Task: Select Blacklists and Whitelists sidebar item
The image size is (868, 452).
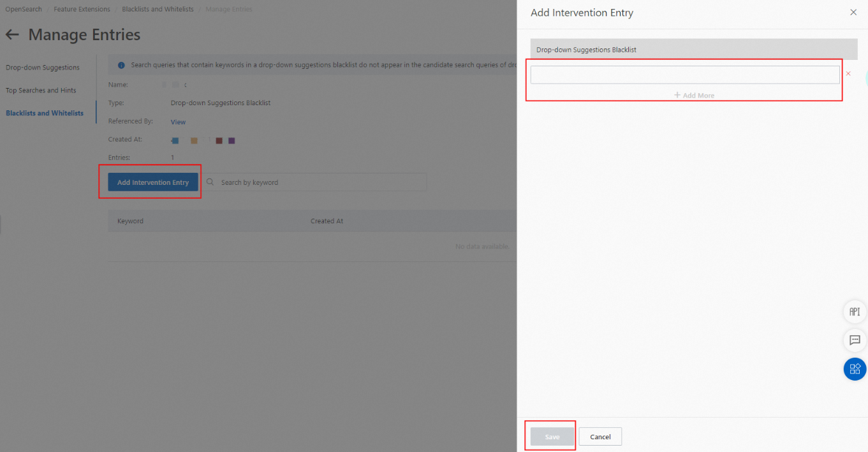Action: pos(45,113)
